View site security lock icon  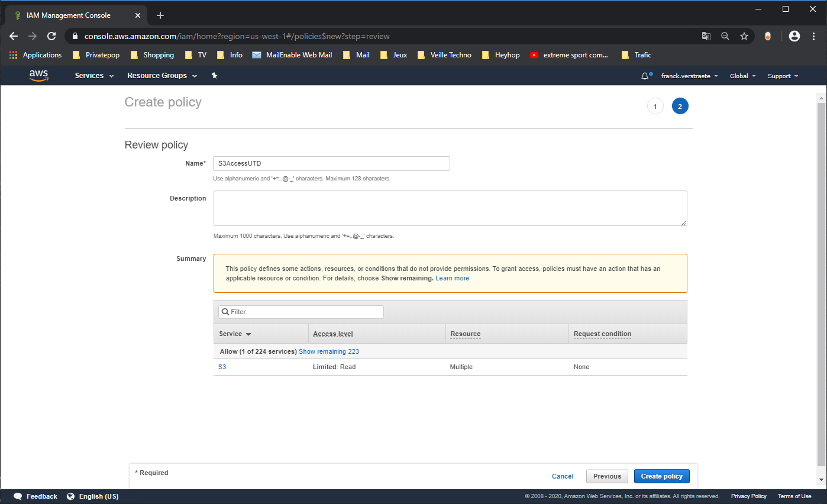pyautogui.click(x=75, y=36)
